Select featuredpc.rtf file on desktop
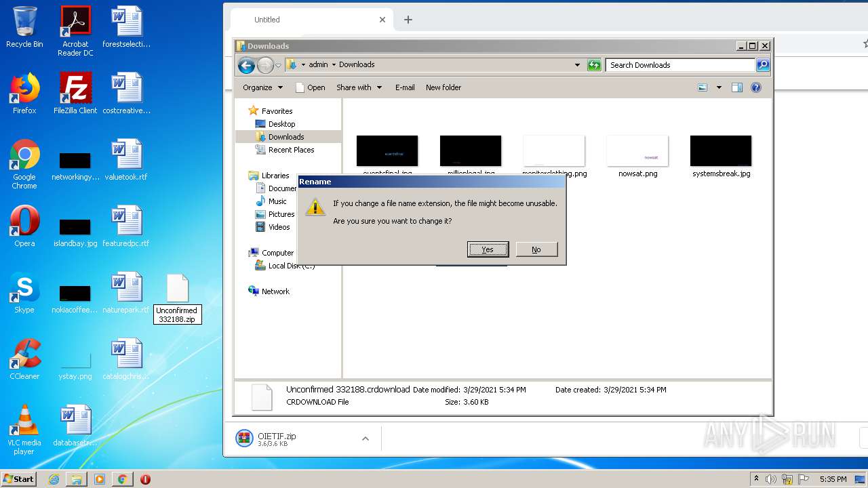The image size is (868, 488). tap(126, 226)
